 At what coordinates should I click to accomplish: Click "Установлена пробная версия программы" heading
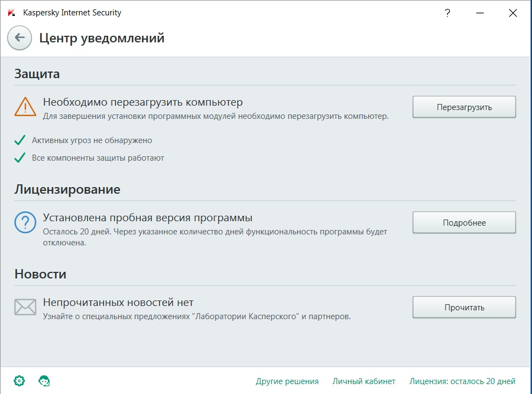tap(147, 218)
